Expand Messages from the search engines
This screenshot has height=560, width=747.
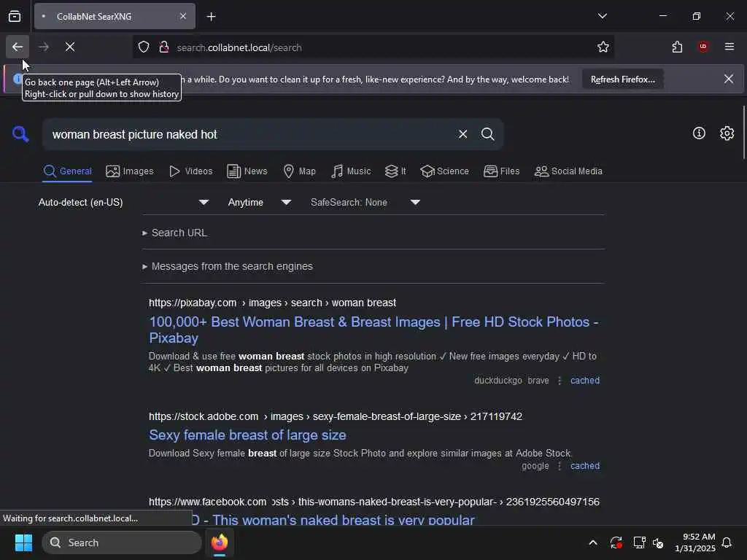[228, 267]
